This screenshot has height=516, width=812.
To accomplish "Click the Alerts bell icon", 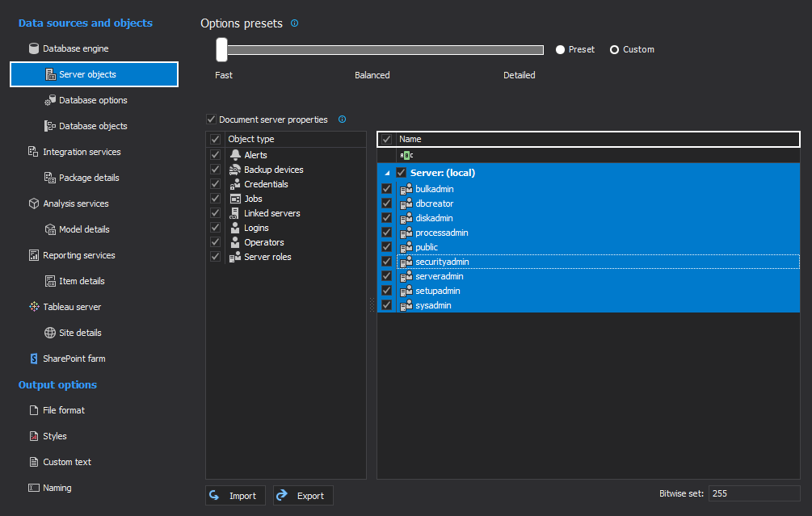I will point(235,155).
